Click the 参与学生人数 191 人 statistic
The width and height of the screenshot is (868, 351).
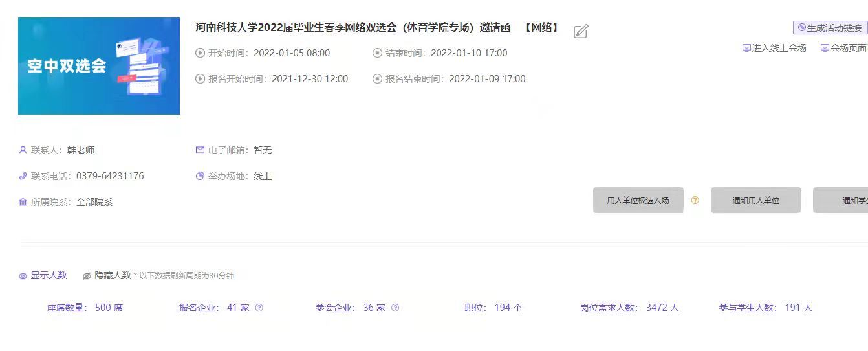click(766, 308)
